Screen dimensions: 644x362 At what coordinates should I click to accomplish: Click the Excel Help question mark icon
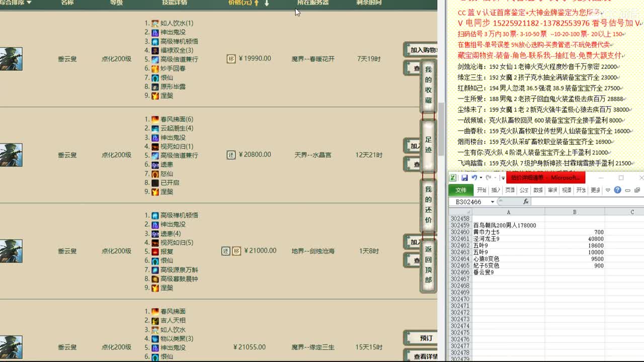pos(617,190)
